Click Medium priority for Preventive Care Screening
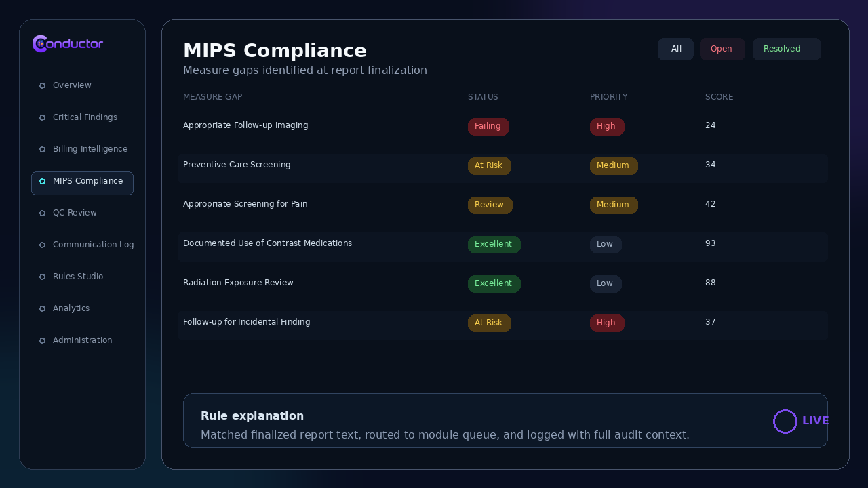The height and width of the screenshot is (488, 868). [x=614, y=166]
